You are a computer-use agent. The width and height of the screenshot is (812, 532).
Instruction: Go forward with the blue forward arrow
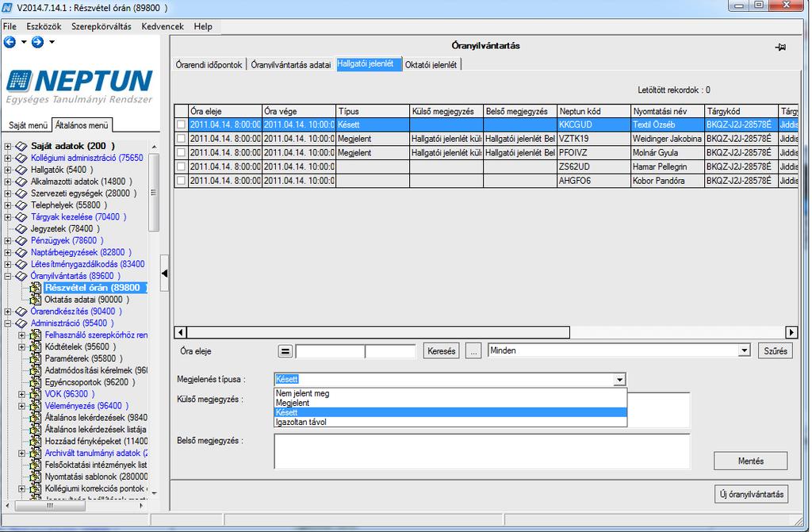(37, 42)
